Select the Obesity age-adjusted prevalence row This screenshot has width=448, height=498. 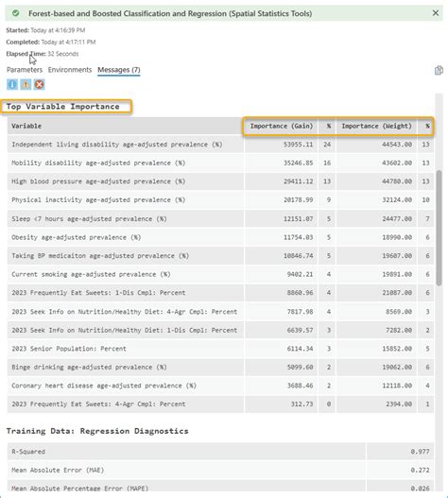point(220,237)
